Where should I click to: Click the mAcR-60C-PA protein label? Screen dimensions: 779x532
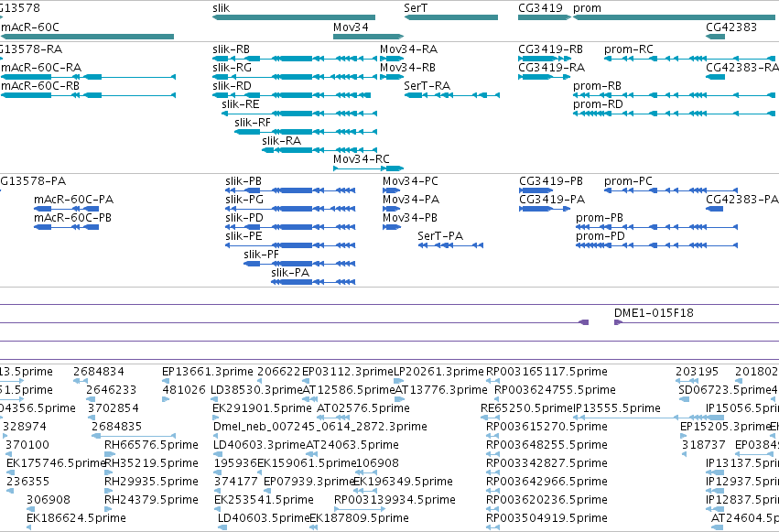coord(73,200)
